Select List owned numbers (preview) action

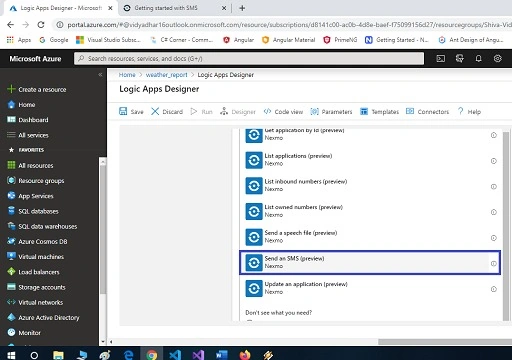pyautogui.click(x=370, y=211)
